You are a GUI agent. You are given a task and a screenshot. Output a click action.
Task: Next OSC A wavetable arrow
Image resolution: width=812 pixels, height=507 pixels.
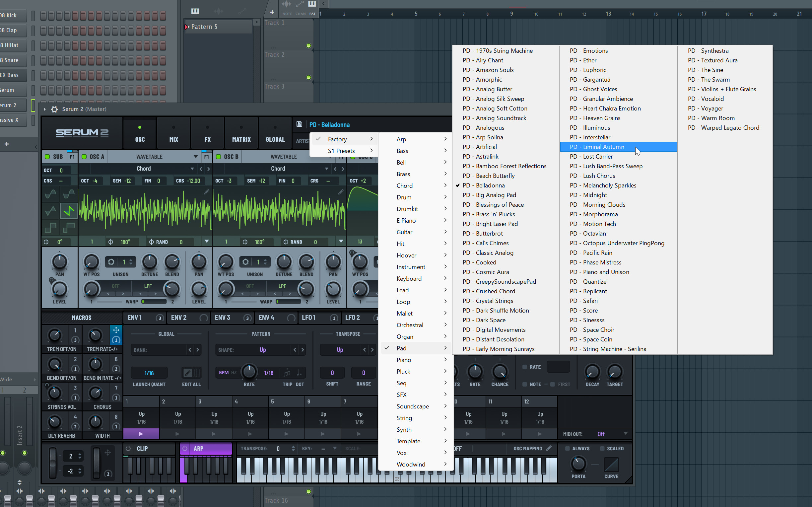click(x=208, y=169)
